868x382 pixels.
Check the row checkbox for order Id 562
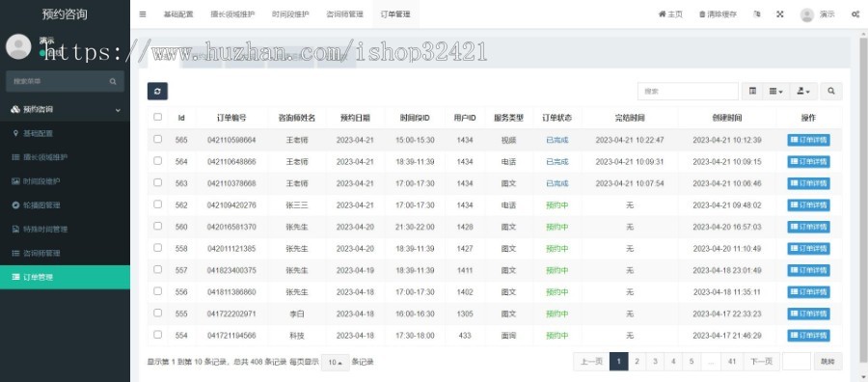[158, 205]
